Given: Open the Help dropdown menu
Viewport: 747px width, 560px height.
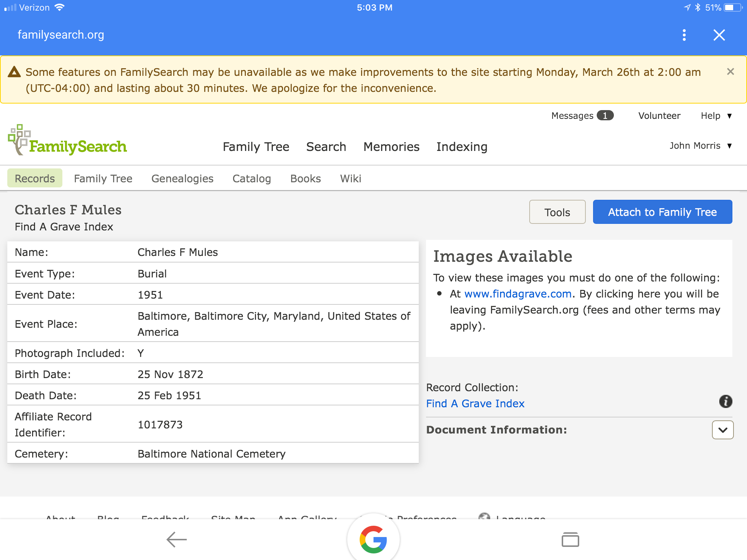Looking at the screenshot, I should (x=716, y=116).
